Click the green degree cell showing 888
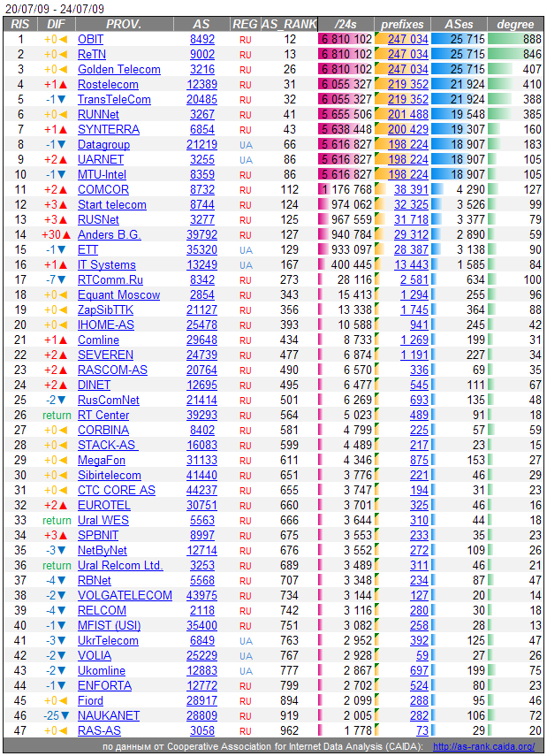Screen dimensions: 547x756 click(x=516, y=40)
